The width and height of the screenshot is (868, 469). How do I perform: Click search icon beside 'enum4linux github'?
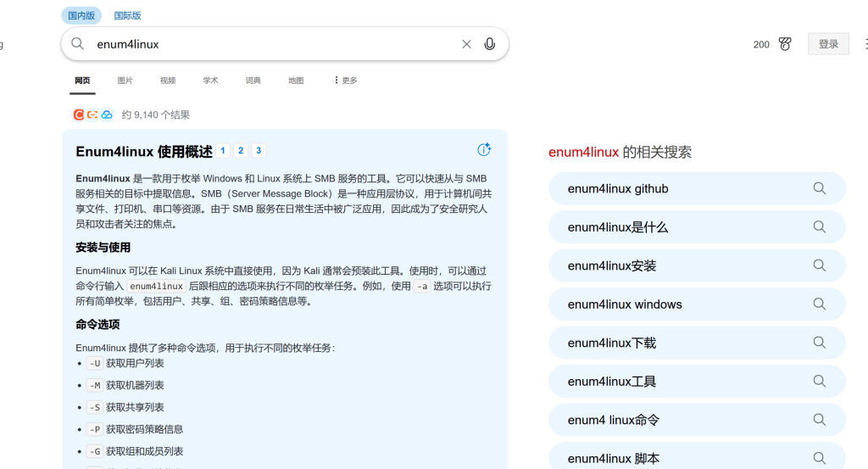pos(819,188)
